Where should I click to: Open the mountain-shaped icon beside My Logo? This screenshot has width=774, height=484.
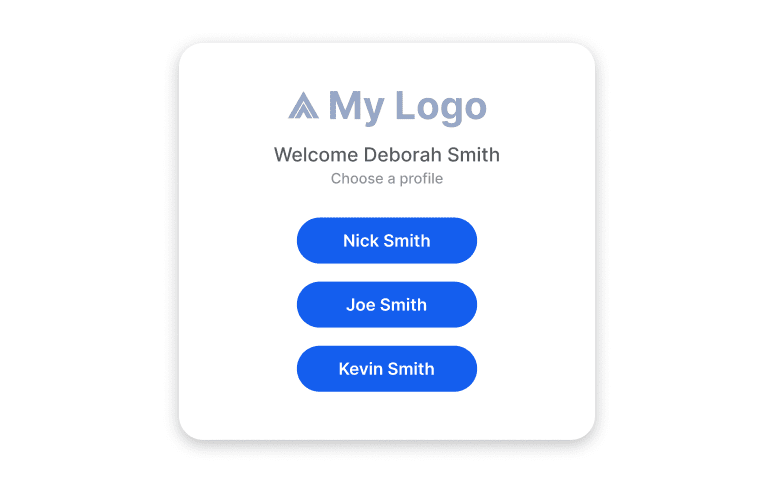coord(304,105)
